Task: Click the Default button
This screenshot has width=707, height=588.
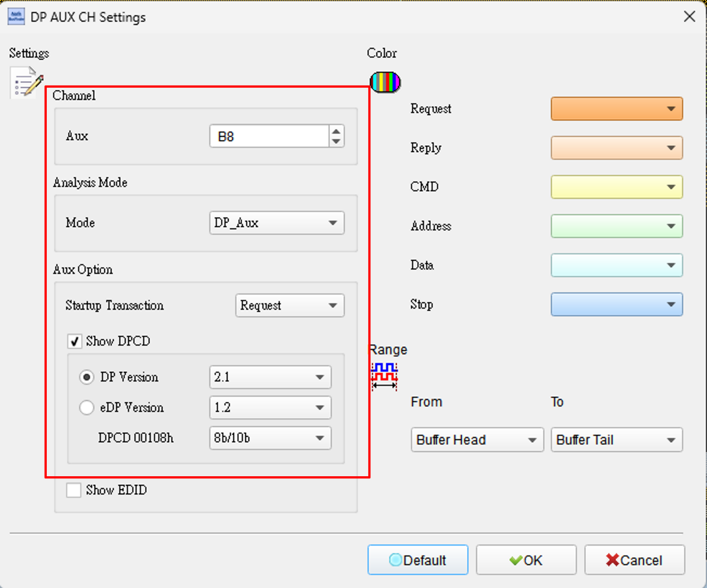Action: click(x=418, y=560)
